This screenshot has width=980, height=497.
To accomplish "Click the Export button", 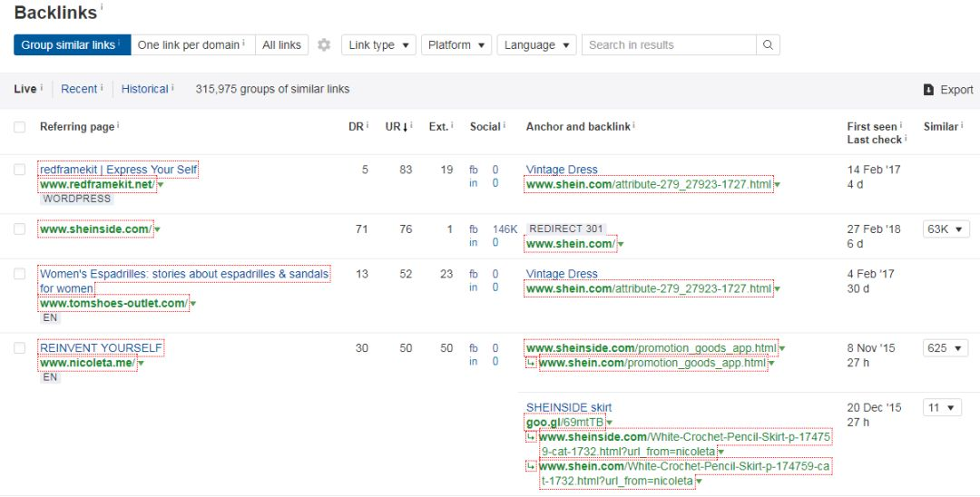I will (948, 90).
